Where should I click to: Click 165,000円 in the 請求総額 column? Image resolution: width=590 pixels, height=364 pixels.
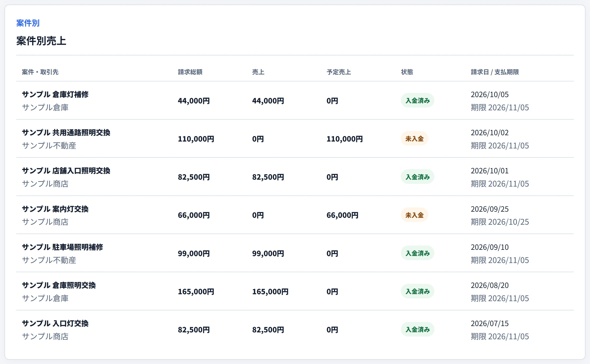[196, 291]
